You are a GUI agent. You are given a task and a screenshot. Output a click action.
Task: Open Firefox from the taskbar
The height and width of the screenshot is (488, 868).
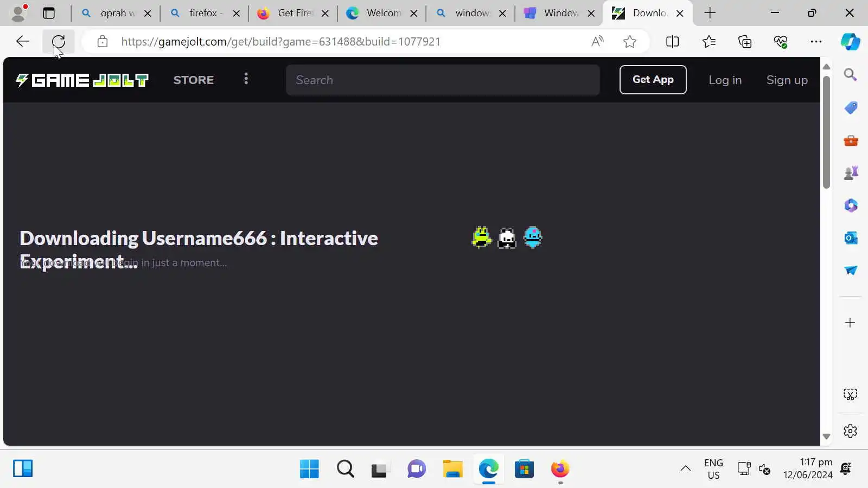tap(560, 469)
